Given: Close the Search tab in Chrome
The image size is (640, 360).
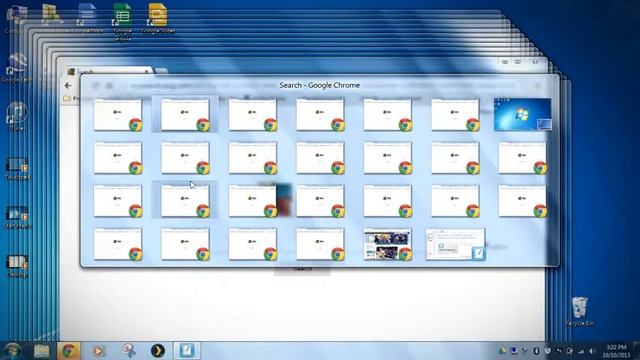Looking at the screenshot, I should 147,71.
